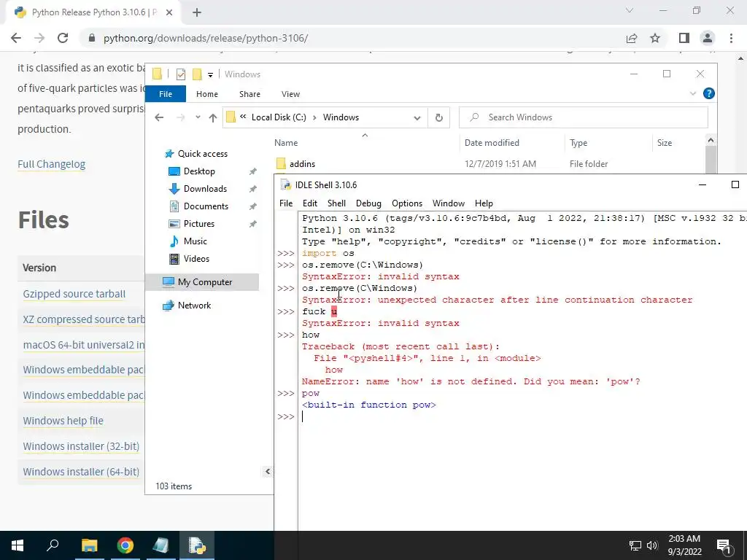Viewport: 747px width, 560px height.
Task: Close the Python Release tab
Action: [169, 12]
